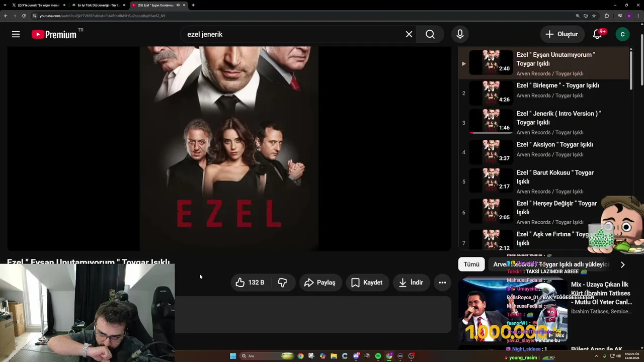Select the Tümü filter chip
644x362 pixels.
[471, 264]
